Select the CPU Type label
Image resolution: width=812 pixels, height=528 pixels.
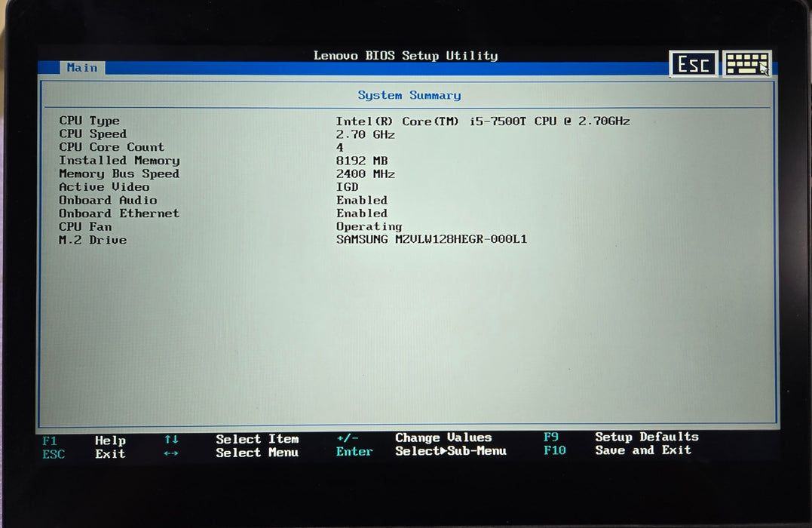pyautogui.click(x=89, y=121)
